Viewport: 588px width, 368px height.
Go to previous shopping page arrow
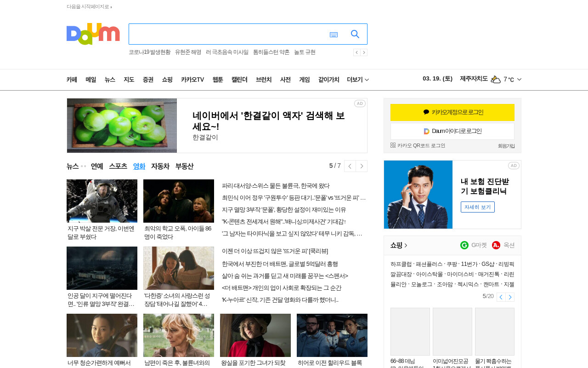point(501,297)
